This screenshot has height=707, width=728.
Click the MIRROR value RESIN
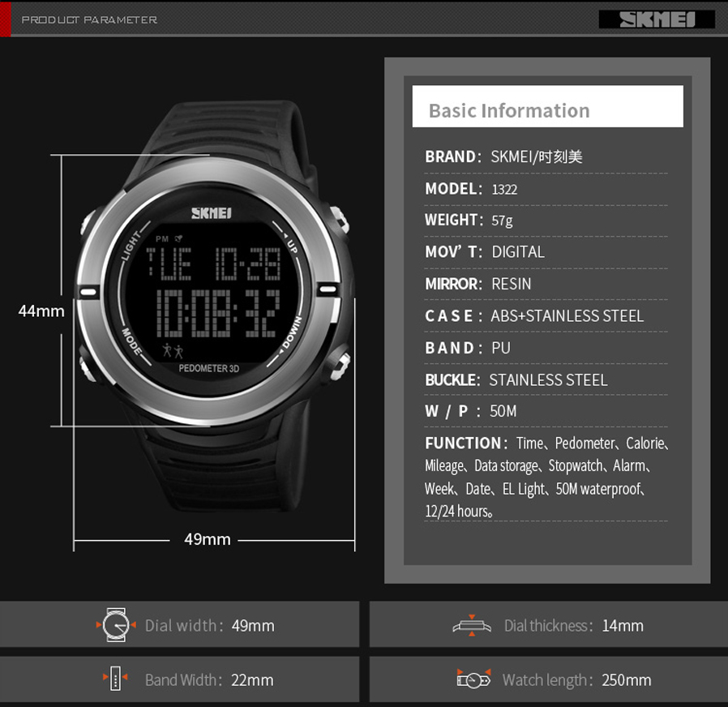point(511,284)
